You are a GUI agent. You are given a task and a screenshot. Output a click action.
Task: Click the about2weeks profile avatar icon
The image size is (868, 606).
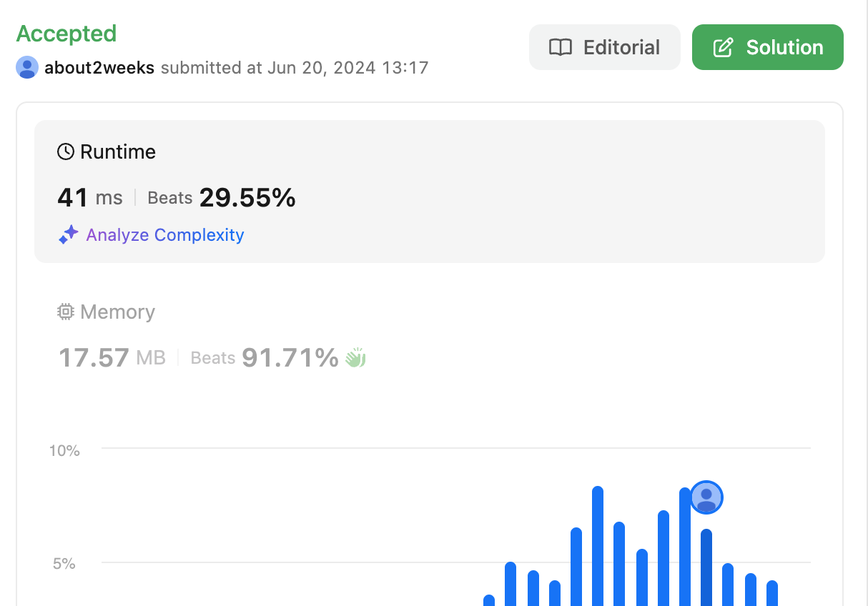tap(27, 67)
